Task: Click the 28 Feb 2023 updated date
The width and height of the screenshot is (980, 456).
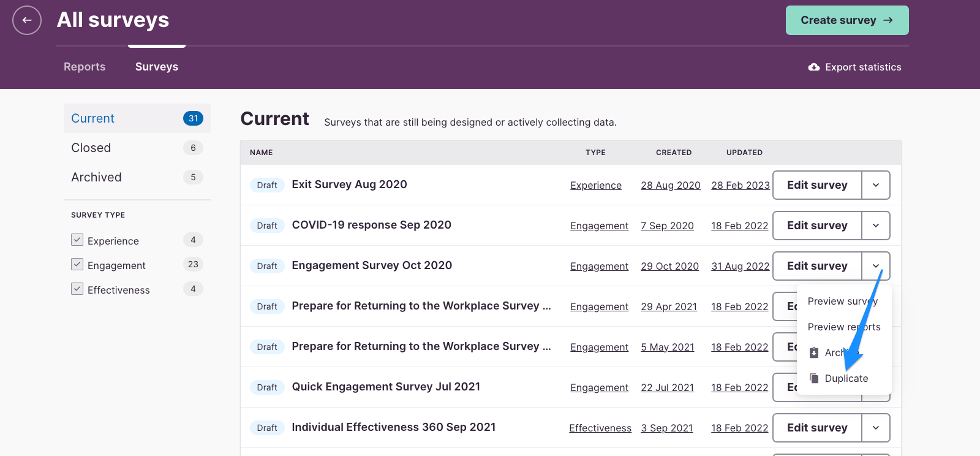Action: pyautogui.click(x=741, y=185)
